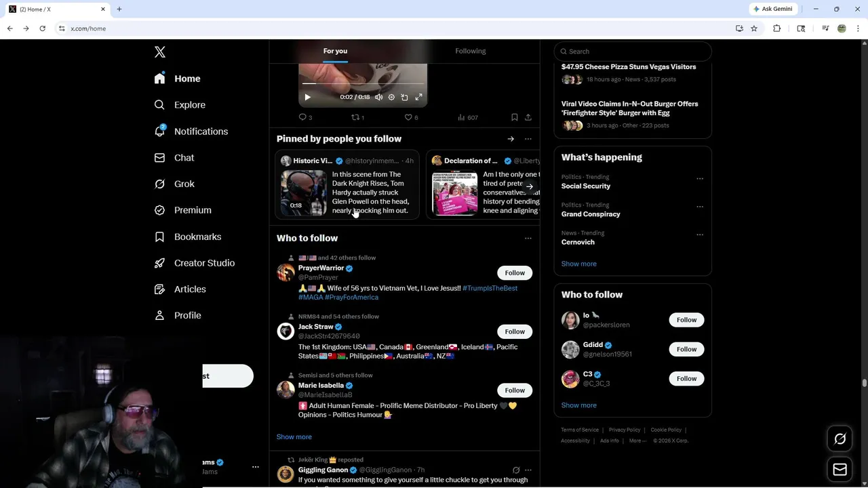Open Cernovich trending topic
Image resolution: width=868 pixels, height=488 pixels.
click(x=578, y=242)
